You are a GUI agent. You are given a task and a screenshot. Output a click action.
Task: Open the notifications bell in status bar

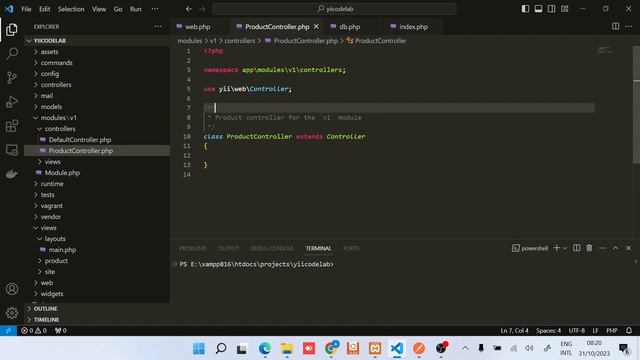[x=629, y=331]
